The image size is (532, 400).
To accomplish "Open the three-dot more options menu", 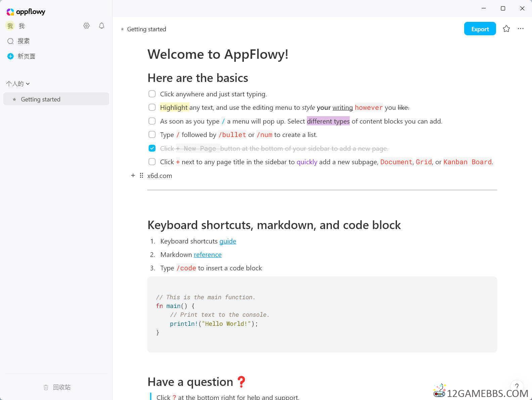I will [x=521, y=29].
